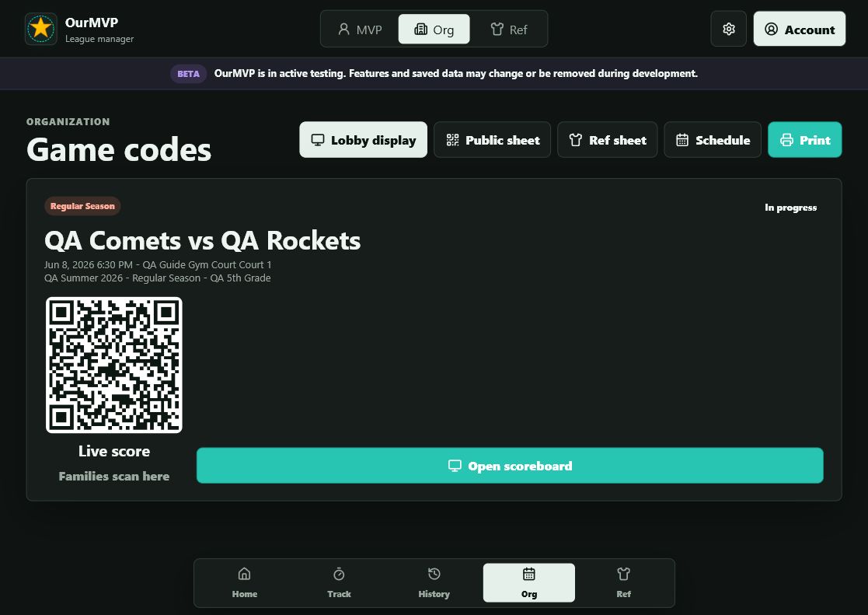Image resolution: width=868 pixels, height=615 pixels.
Task: Select the Org mode tab at top
Action: point(434,30)
